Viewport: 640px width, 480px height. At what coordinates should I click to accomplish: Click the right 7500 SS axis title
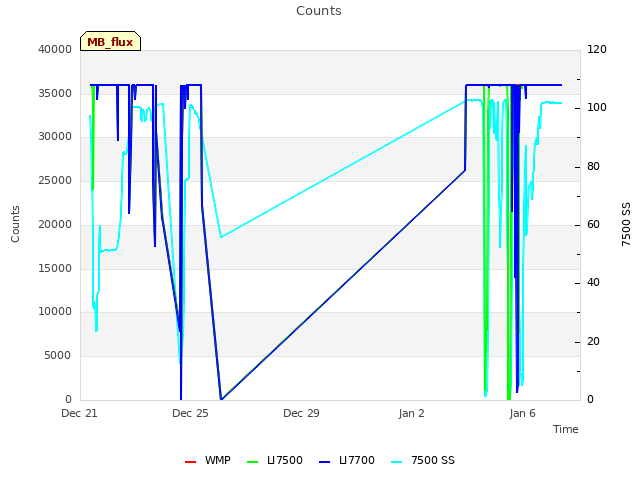[x=626, y=224]
